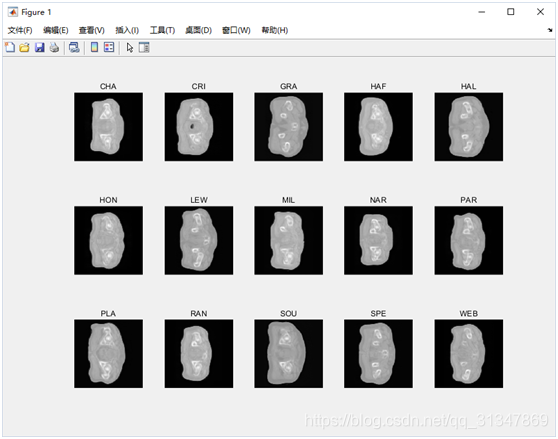Click the subplot title 'SOU'

coord(289,313)
